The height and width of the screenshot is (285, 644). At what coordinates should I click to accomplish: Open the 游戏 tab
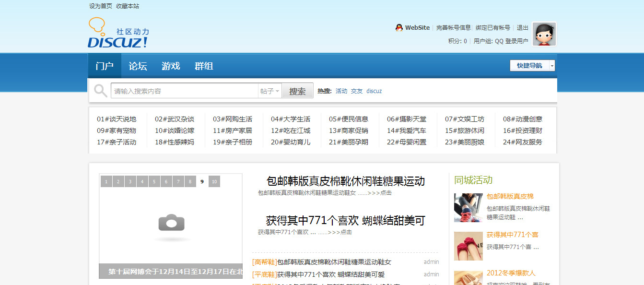[x=171, y=66]
